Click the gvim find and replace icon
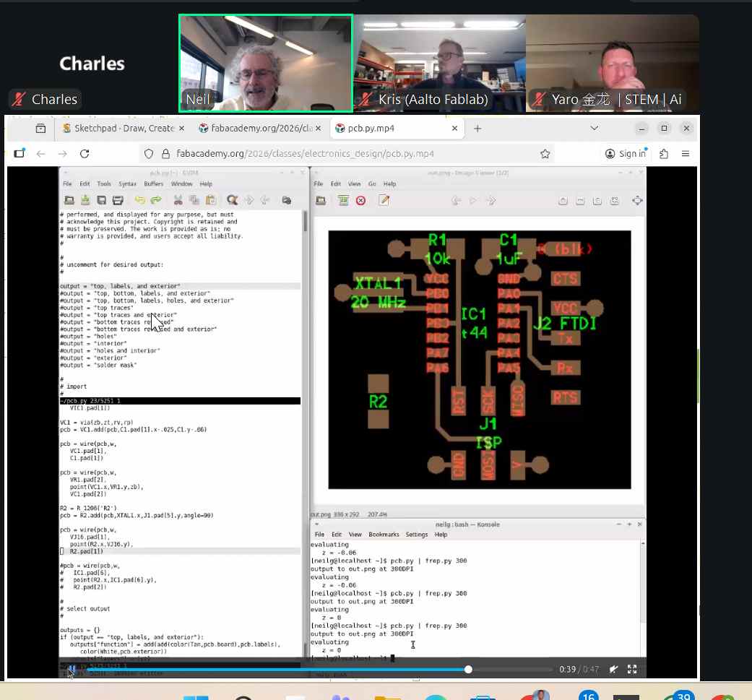The width and height of the screenshot is (752, 700). (232, 200)
